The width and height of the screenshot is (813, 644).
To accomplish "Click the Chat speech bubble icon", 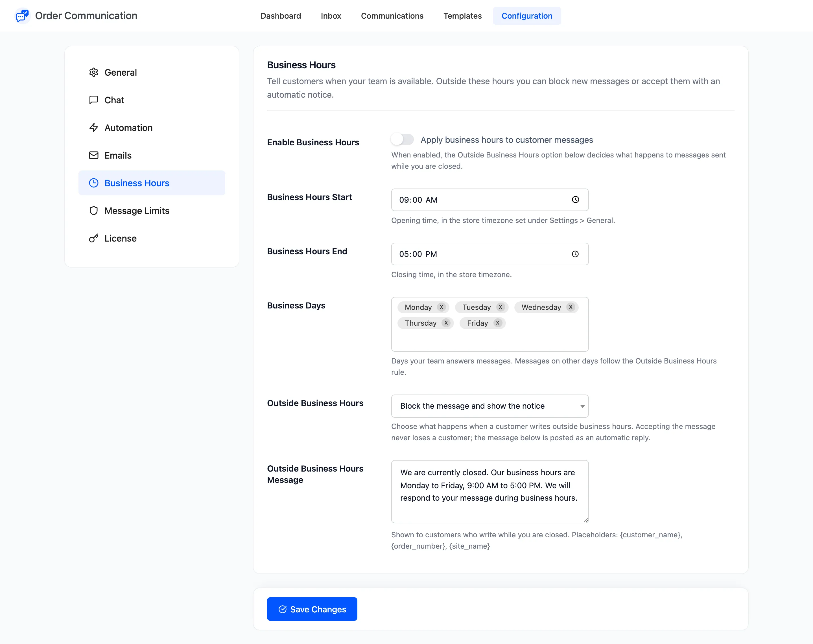I will 93,100.
